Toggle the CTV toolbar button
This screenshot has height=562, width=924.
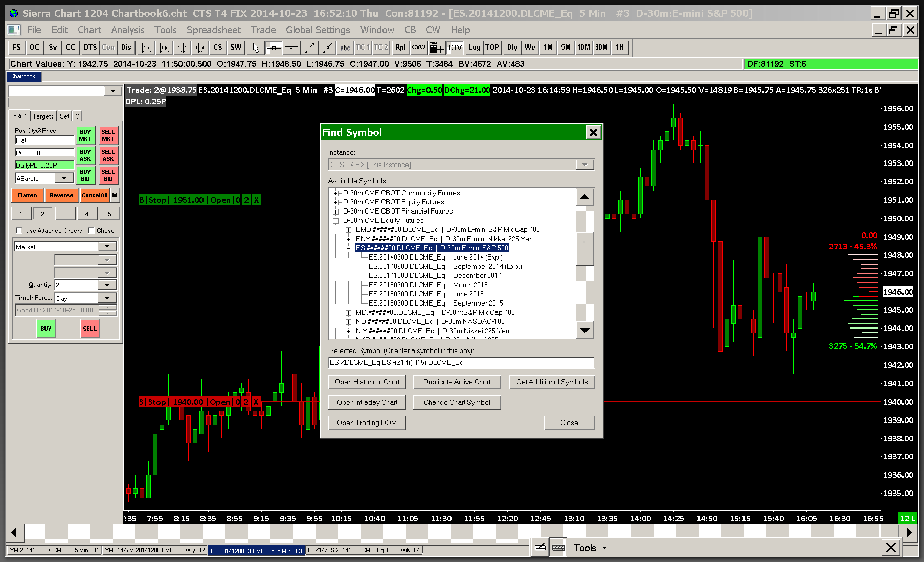[x=455, y=48]
